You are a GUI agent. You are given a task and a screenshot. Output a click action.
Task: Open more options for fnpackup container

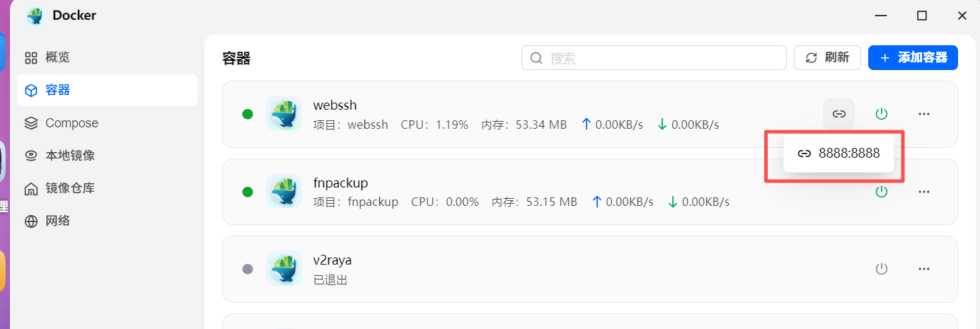(x=923, y=191)
